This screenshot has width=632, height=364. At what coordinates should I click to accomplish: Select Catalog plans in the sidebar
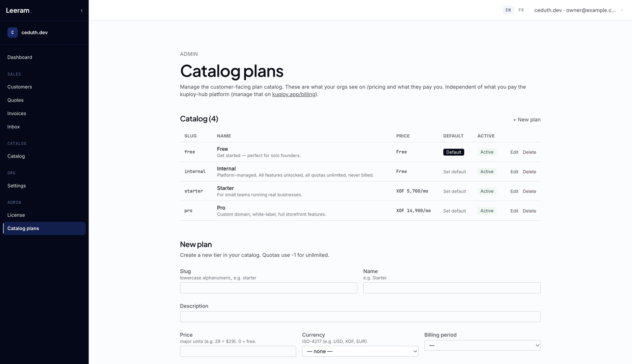click(44, 229)
